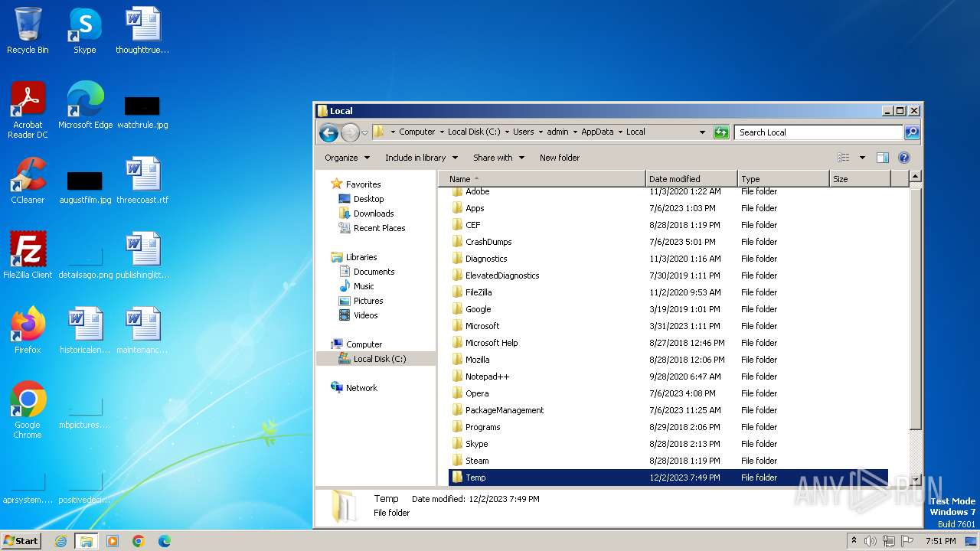This screenshot has height=551, width=980.
Task: Launch Google Chrome desktop shortcut
Action: tap(28, 410)
